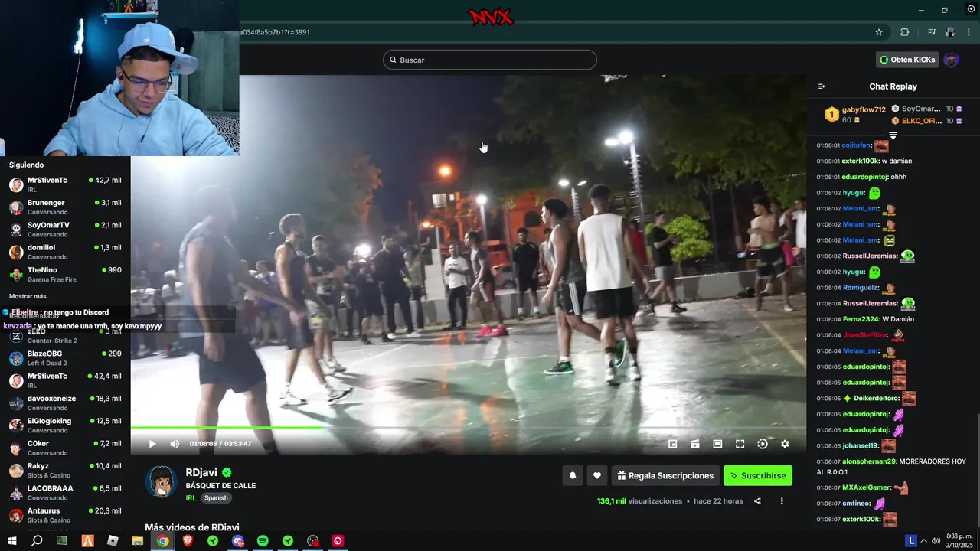
Task: Click the clip creation icon
Action: point(695,444)
